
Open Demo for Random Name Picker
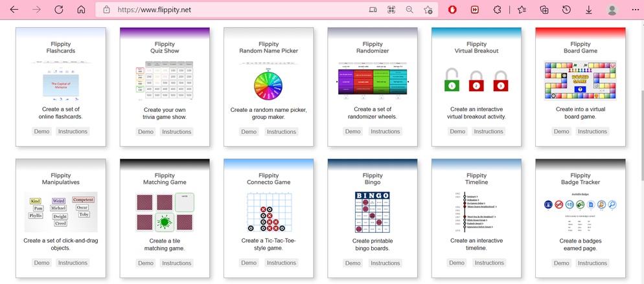click(x=249, y=131)
